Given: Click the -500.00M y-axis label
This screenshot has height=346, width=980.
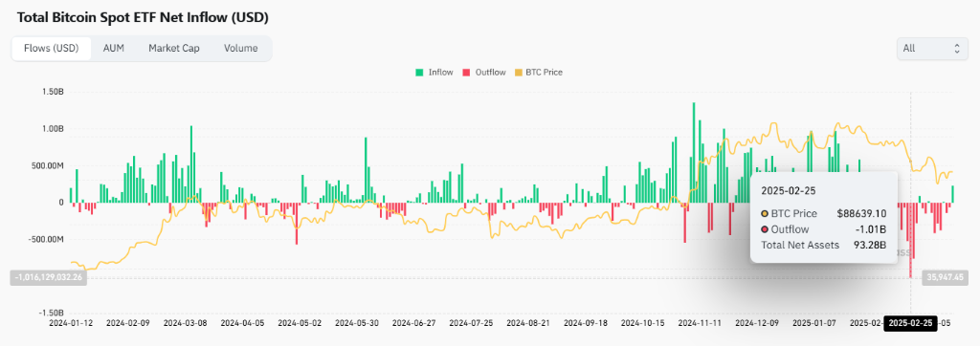Looking at the screenshot, I should tap(46, 239).
